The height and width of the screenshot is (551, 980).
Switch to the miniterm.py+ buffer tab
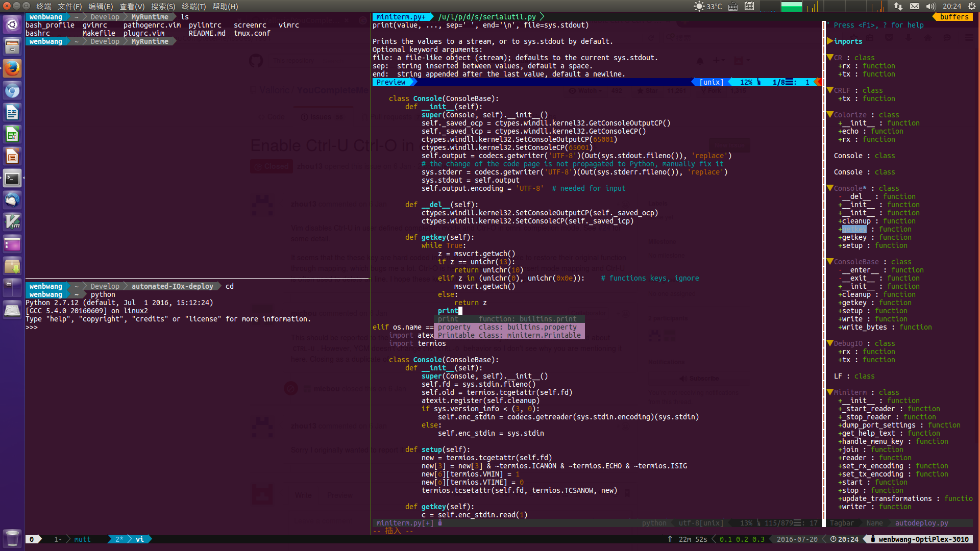(401, 17)
